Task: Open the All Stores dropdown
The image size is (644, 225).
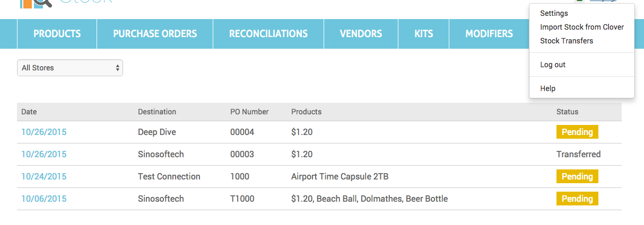Action: coord(70,68)
